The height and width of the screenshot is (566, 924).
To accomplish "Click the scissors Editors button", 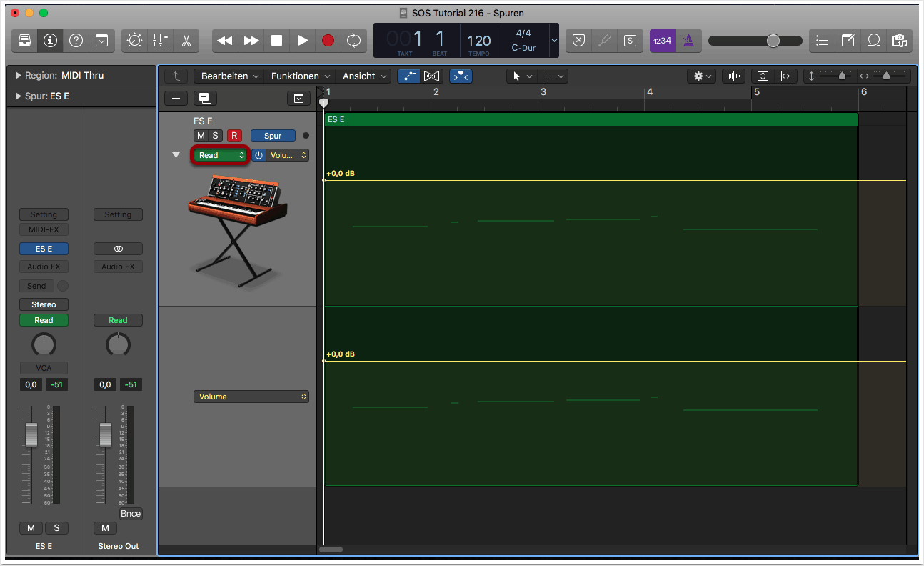I will (186, 41).
